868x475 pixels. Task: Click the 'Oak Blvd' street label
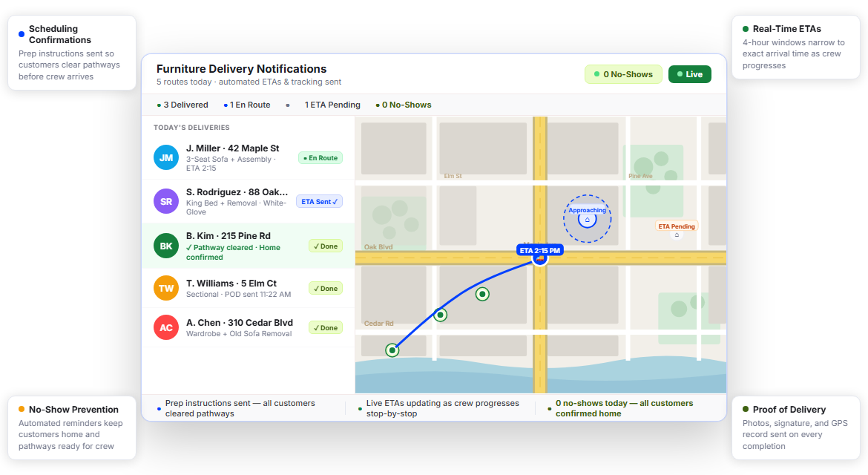[378, 247]
